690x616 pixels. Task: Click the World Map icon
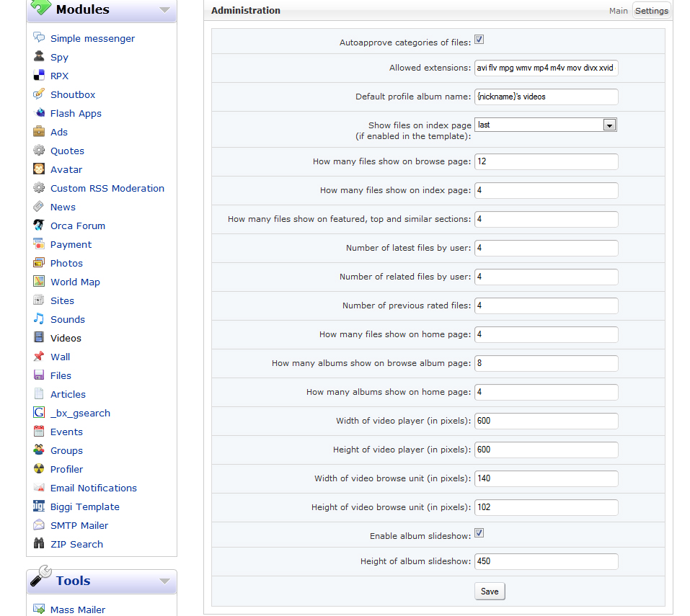[39, 282]
